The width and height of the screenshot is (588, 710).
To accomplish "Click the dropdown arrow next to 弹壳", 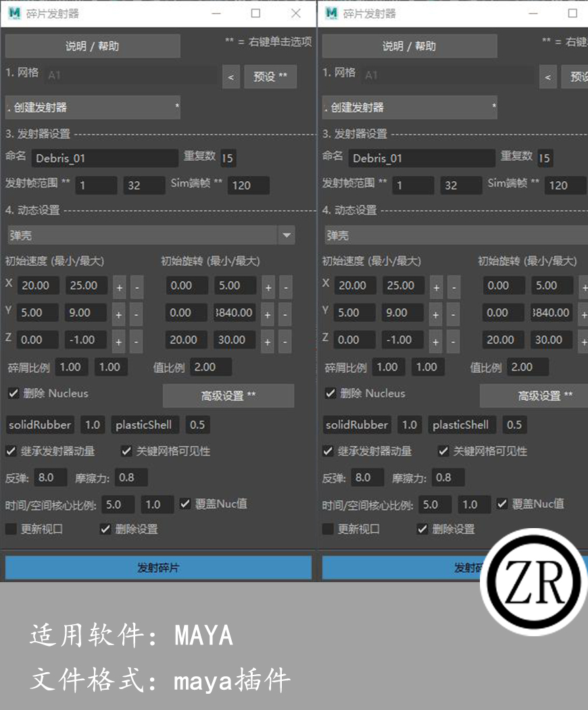I will [286, 235].
